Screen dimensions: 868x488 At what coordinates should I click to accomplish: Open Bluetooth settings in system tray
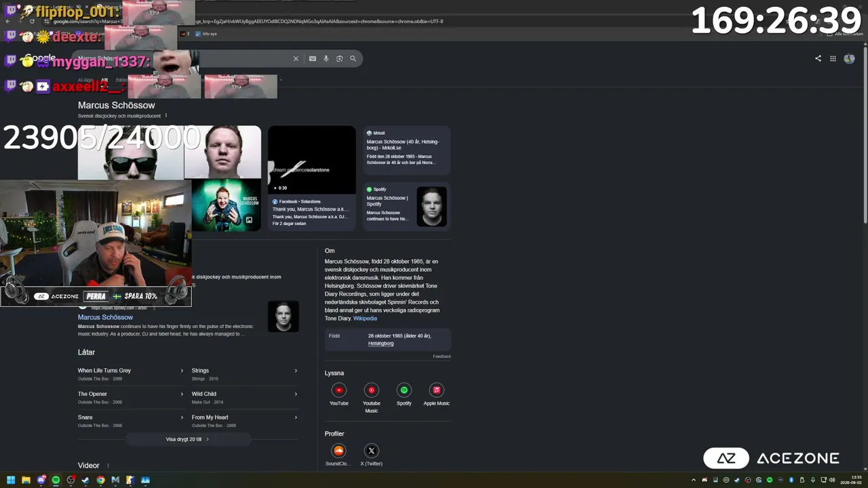click(x=791, y=481)
